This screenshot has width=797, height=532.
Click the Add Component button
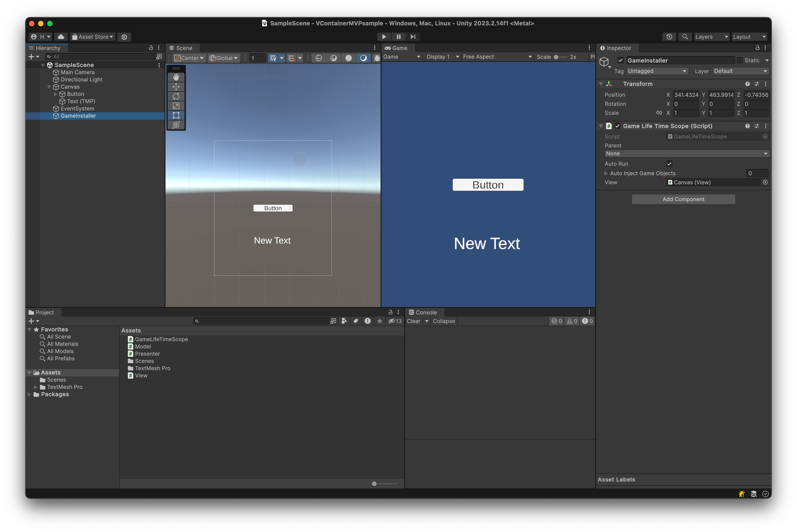point(683,199)
